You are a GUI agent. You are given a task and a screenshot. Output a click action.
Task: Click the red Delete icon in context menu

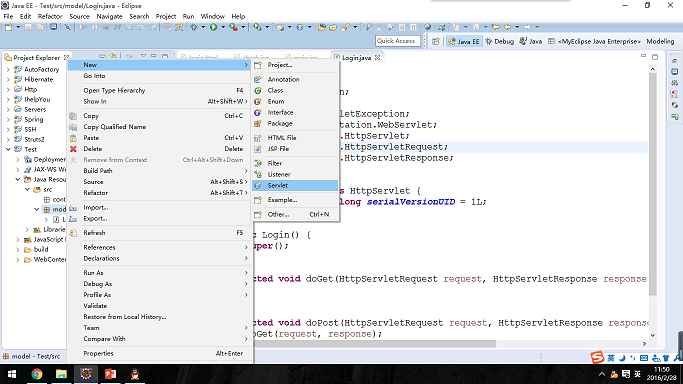(73, 149)
